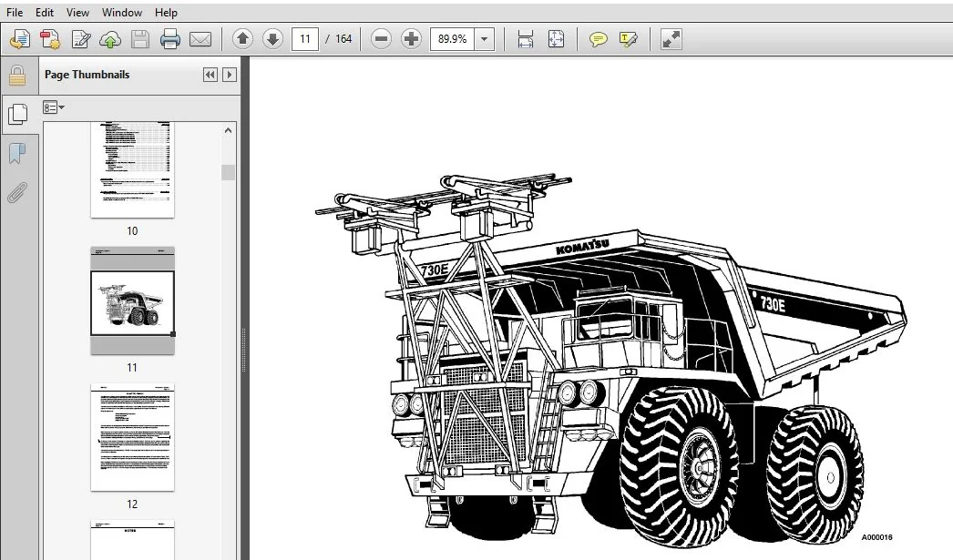The height and width of the screenshot is (560, 953).
Task: Click the Page Thumbnails panel title
Action: tap(87, 75)
